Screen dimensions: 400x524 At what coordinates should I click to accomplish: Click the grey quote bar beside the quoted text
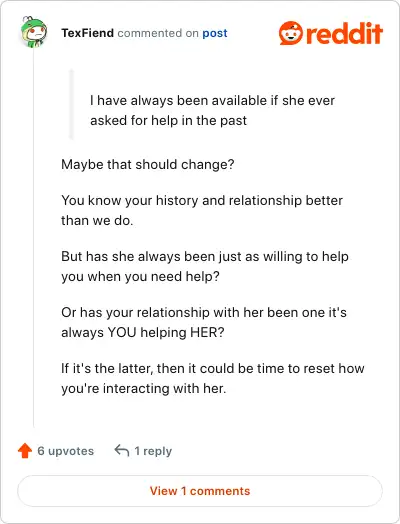(71, 104)
